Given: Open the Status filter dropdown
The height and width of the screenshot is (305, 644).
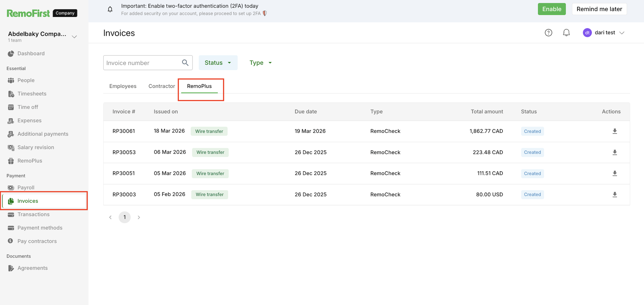Looking at the screenshot, I should 218,63.
